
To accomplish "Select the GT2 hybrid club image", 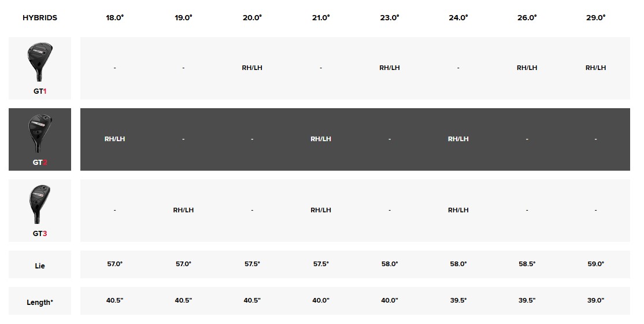I will click(x=40, y=134).
